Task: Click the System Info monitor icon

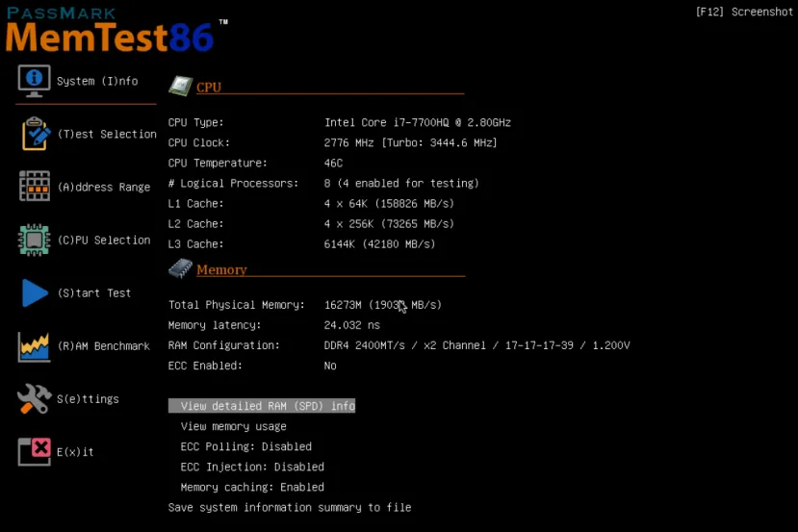Action: click(x=34, y=81)
